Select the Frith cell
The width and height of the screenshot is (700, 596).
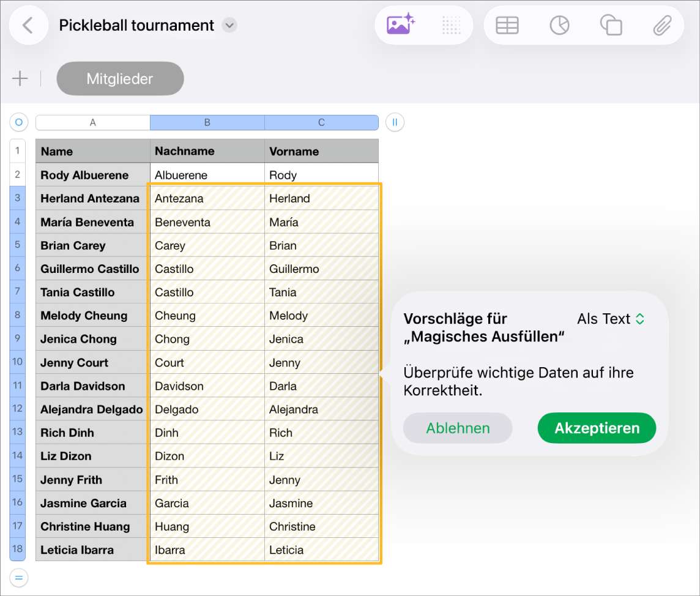[x=207, y=480]
